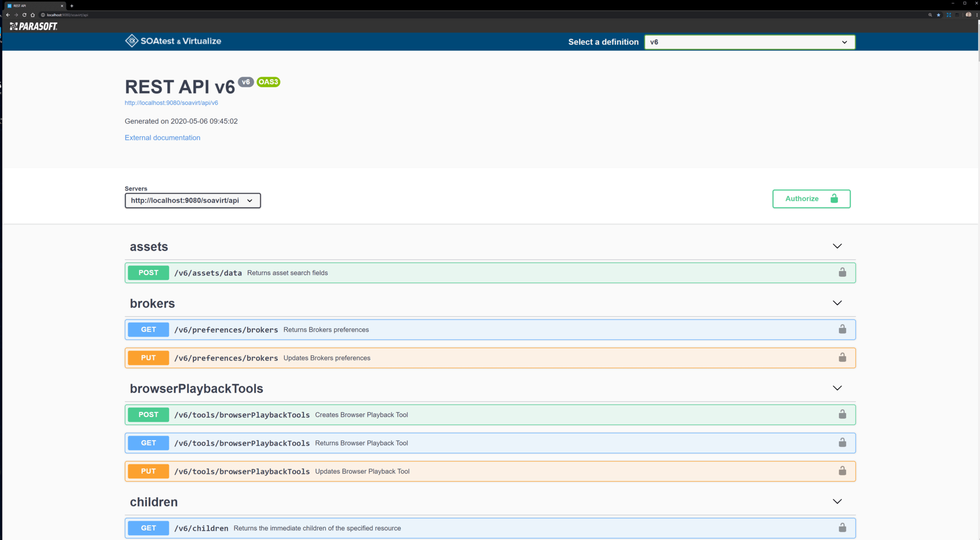
Task: Click lock icon on POST browserPlaybackTools row
Action: point(842,414)
